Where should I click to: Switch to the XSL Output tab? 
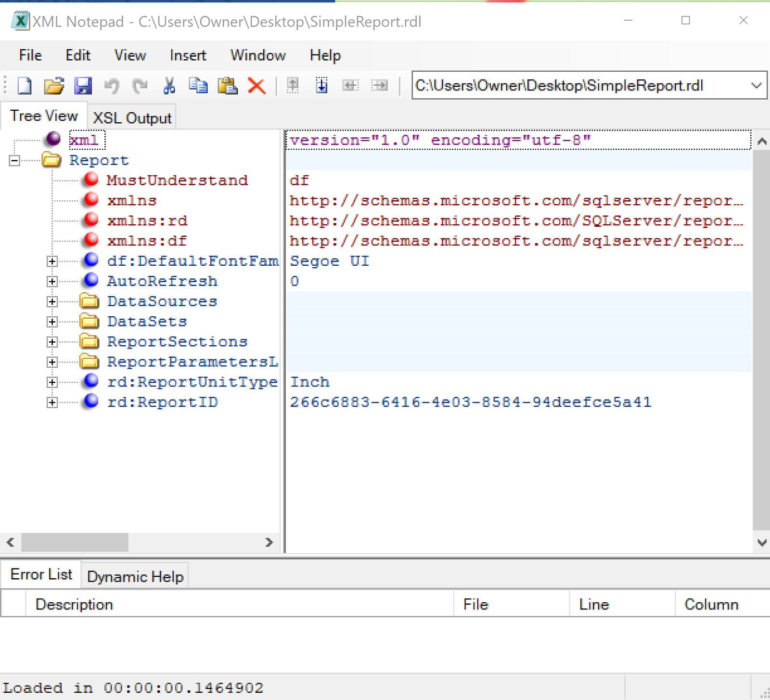pos(132,117)
